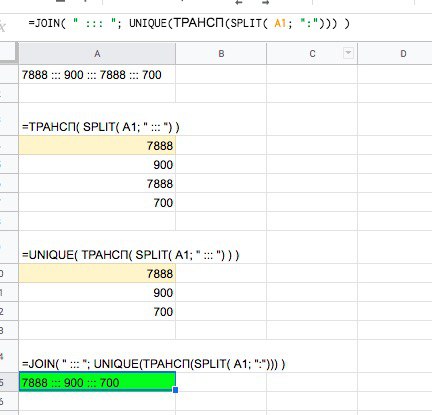Click the 700 cell under the ТРАНСП formula
The image size is (432, 415).
point(97,203)
